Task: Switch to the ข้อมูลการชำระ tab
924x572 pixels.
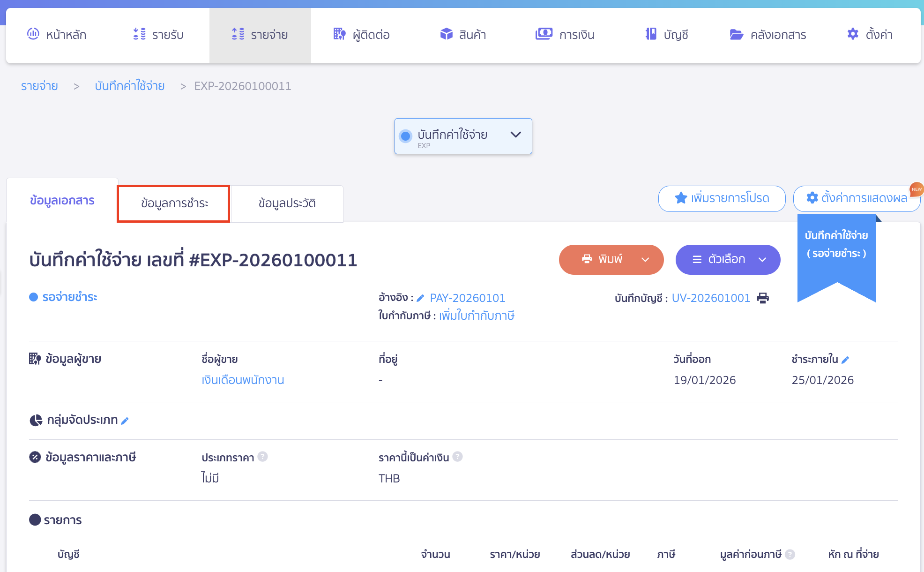Action: (x=174, y=203)
